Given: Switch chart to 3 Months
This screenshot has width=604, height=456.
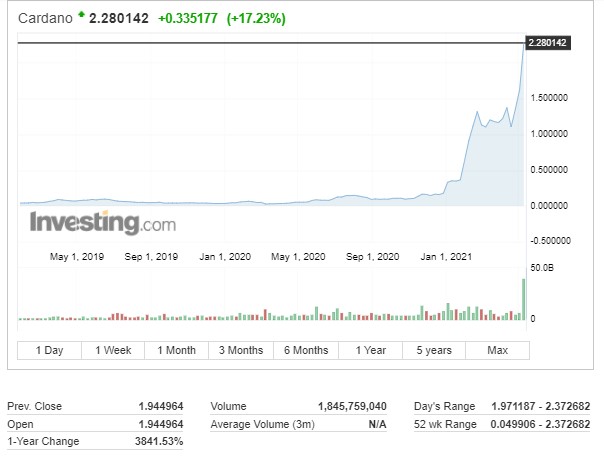Looking at the screenshot, I should [241, 350].
